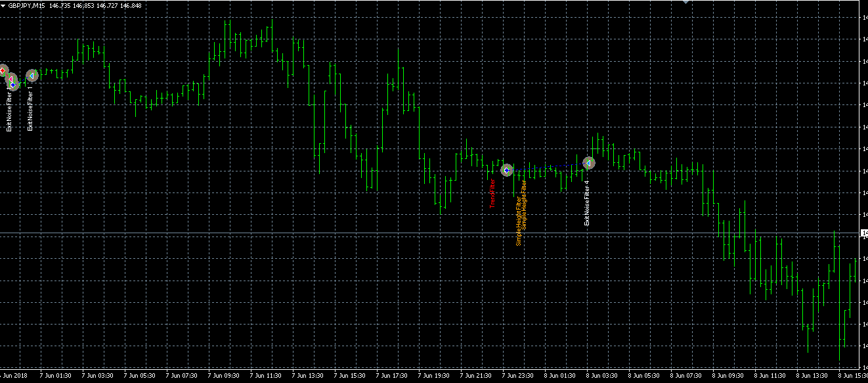
Task: Select Exit Noise Filter 1 label under the lone light-blue marker
Action: coord(30,108)
